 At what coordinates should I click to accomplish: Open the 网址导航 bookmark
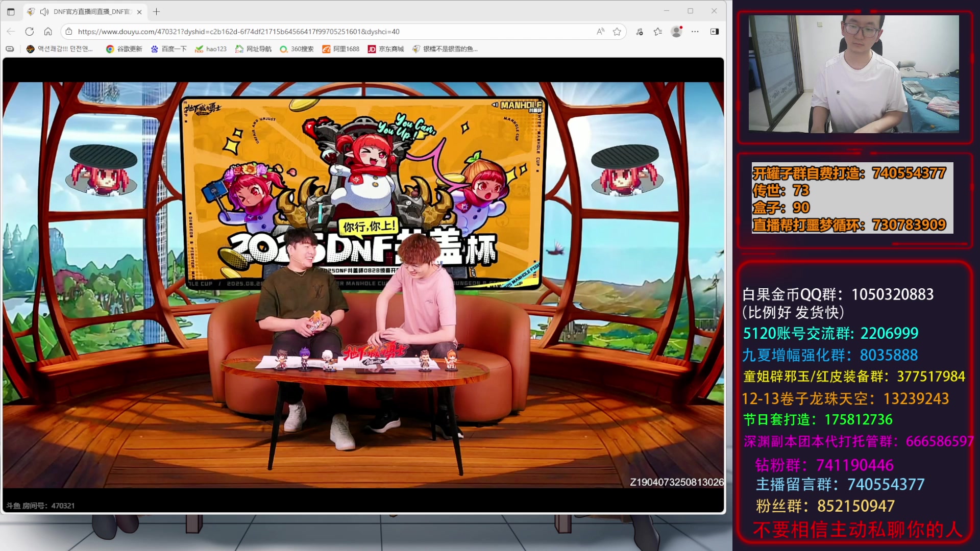(x=254, y=49)
